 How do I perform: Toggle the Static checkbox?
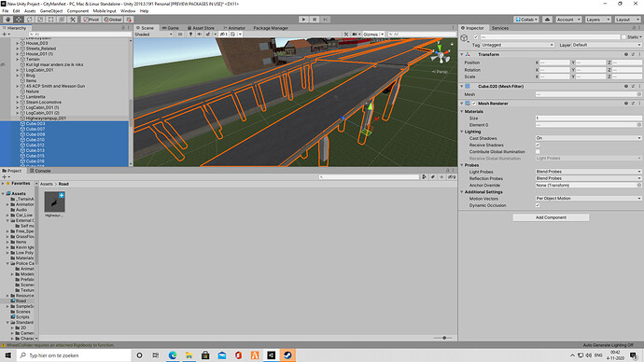point(623,37)
